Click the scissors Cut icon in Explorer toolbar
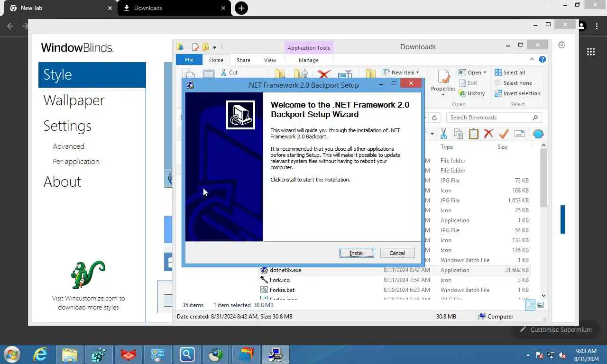Screen dimensions: 607x364 tap(443, 134)
